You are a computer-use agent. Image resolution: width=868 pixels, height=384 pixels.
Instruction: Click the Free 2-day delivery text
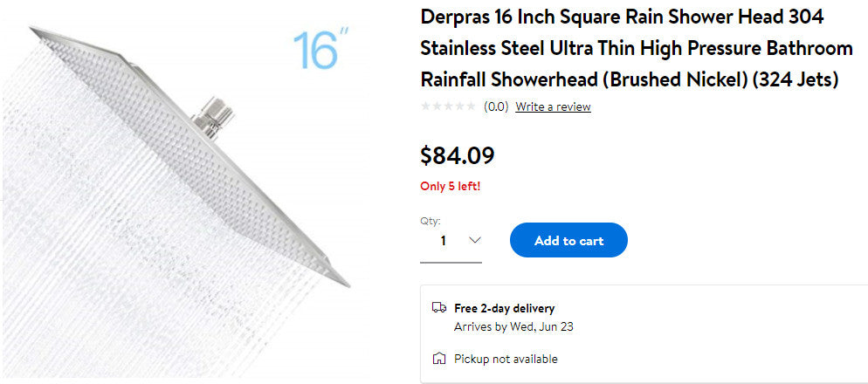504,308
